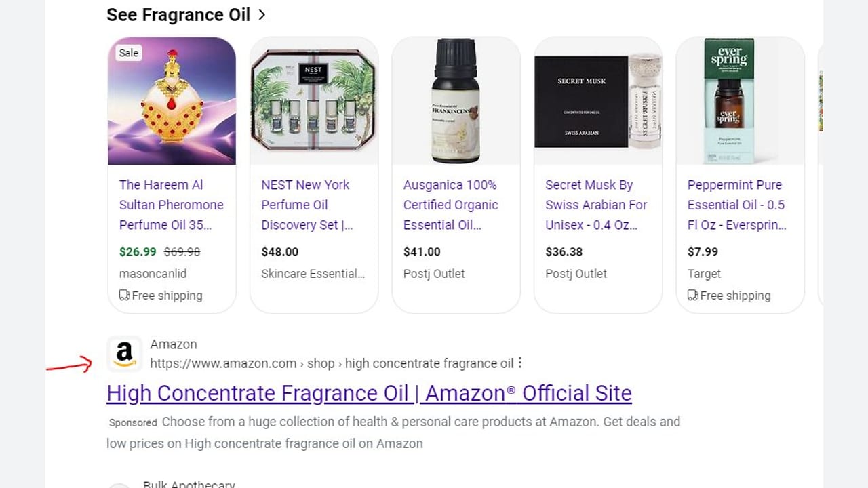The width and height of the screenshot is (868, 488).
Task: Open the Hareem Al Sultan perfume image
Action: tap(172, 101)
